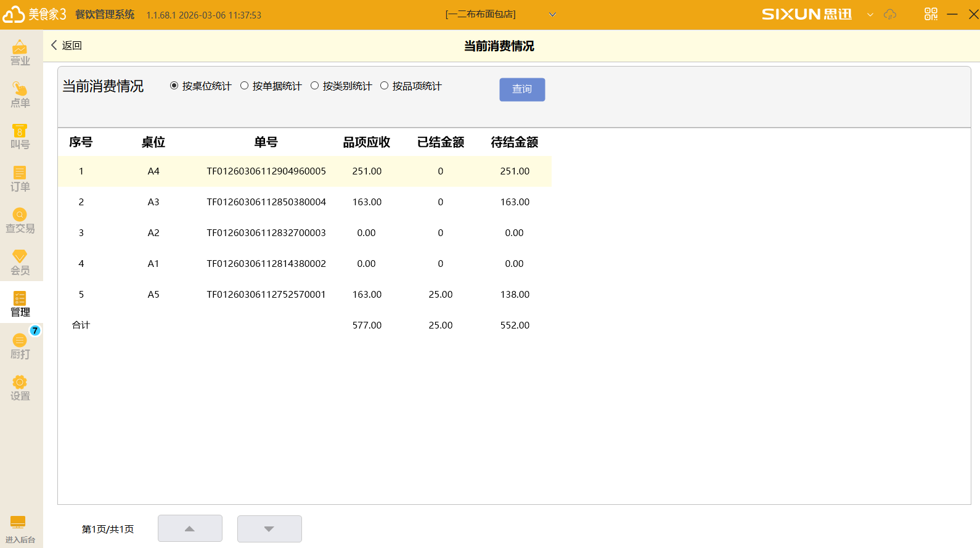Click the next page down arrow button

click(x=269, y=529)
